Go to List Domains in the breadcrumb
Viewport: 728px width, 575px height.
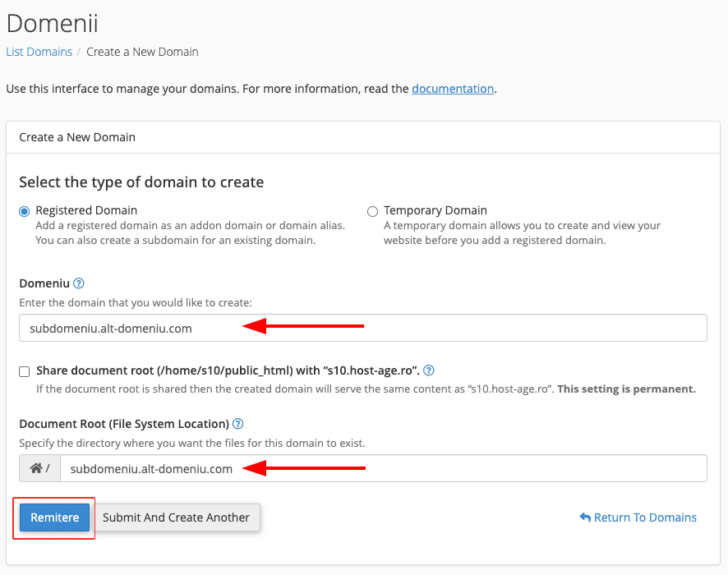39,52
